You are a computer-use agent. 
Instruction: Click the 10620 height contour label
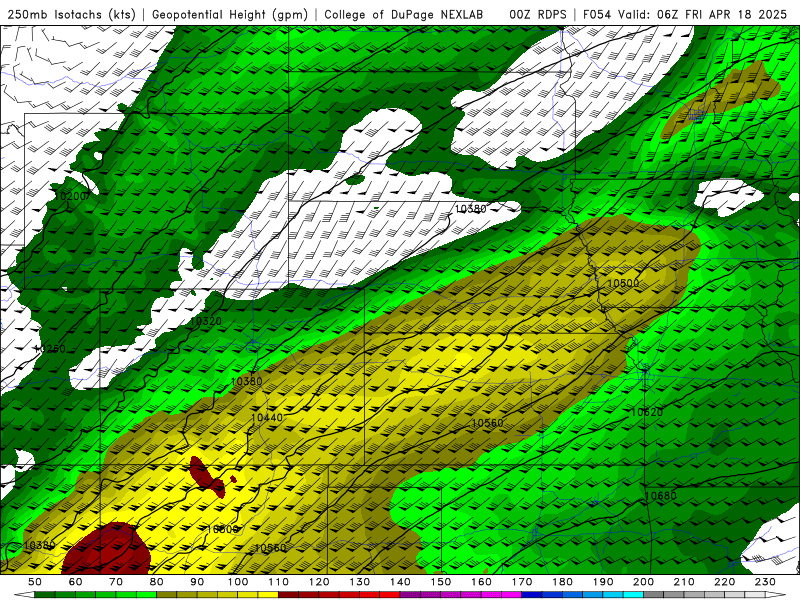pos(647,412)
